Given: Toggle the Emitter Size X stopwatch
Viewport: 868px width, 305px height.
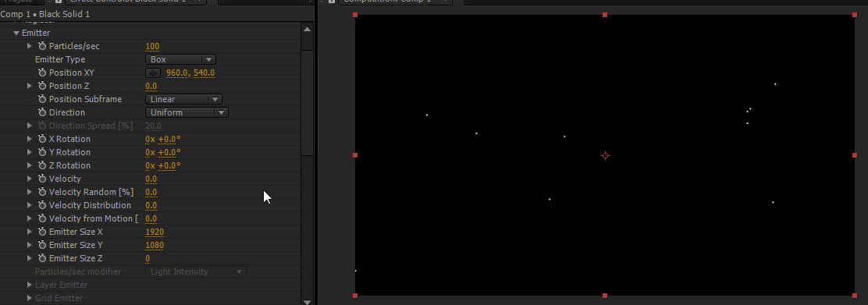Looking at the screenshot, I should pyautogui.click(x=42, y=232).
